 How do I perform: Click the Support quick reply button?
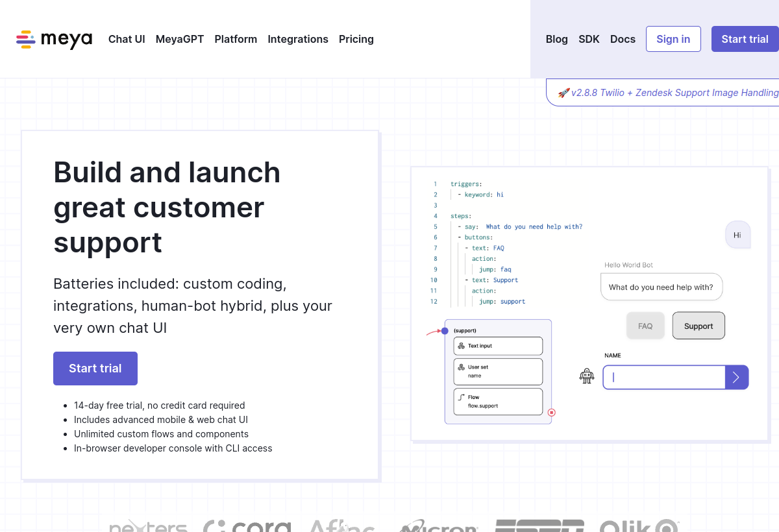point(699,326)
